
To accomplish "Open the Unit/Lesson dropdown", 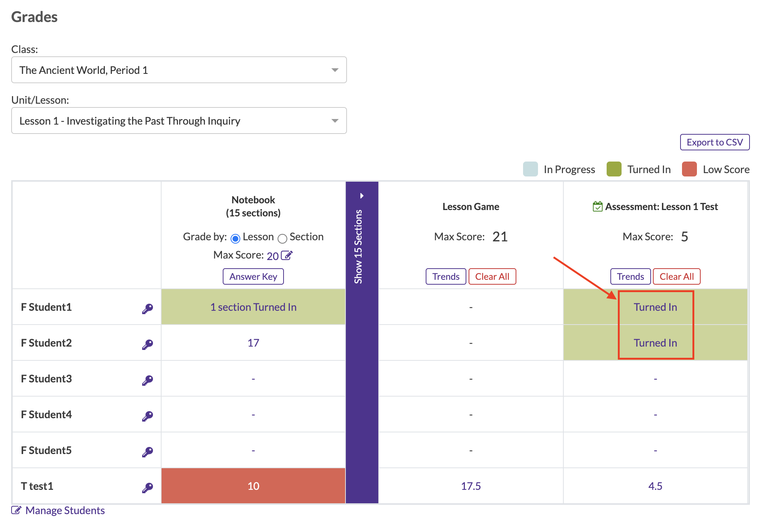I will [x=179, y=121].
